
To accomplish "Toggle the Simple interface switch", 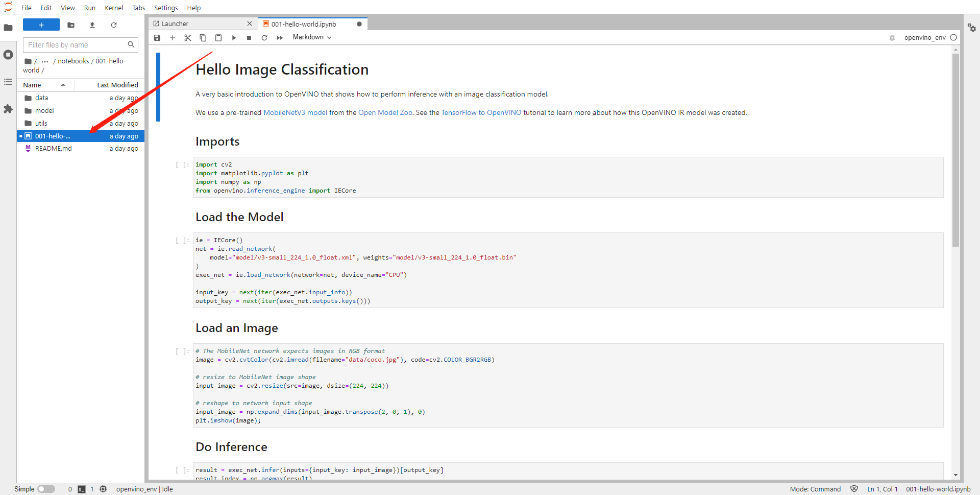I will [46, 489].
